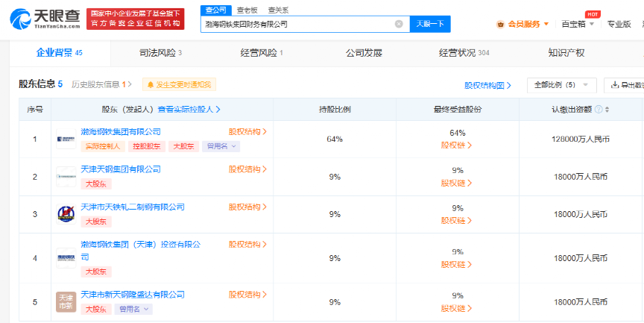The image size is (644, 323).
Task: Expand 曾用名 for 天津市新天钢隆盛达有限公司
Action: (133, 309)
